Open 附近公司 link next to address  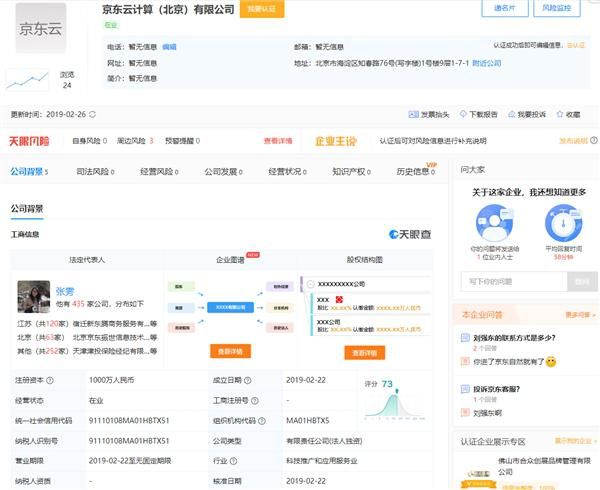coord(486,62)
